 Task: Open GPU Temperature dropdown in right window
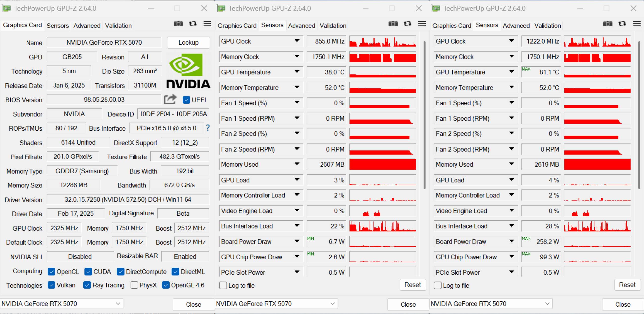(511, 72)
